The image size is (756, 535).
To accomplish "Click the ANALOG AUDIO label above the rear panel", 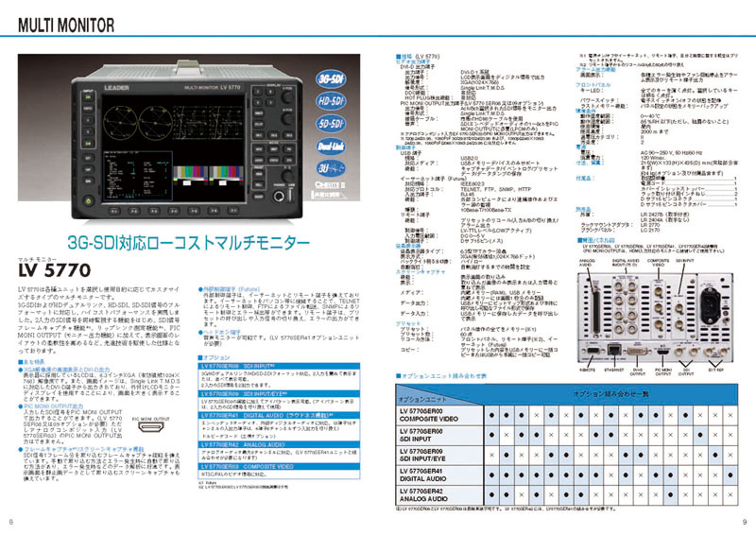I will [587, 263].
